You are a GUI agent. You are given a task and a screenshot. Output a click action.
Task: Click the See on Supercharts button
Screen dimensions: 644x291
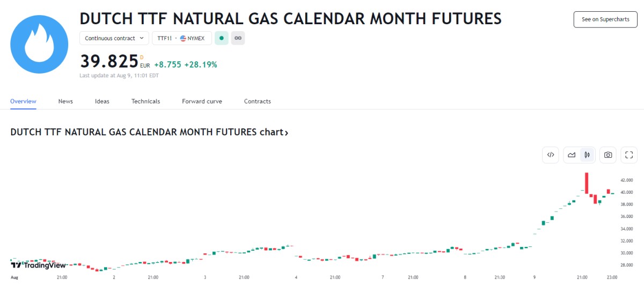click(x=605, y=19)
